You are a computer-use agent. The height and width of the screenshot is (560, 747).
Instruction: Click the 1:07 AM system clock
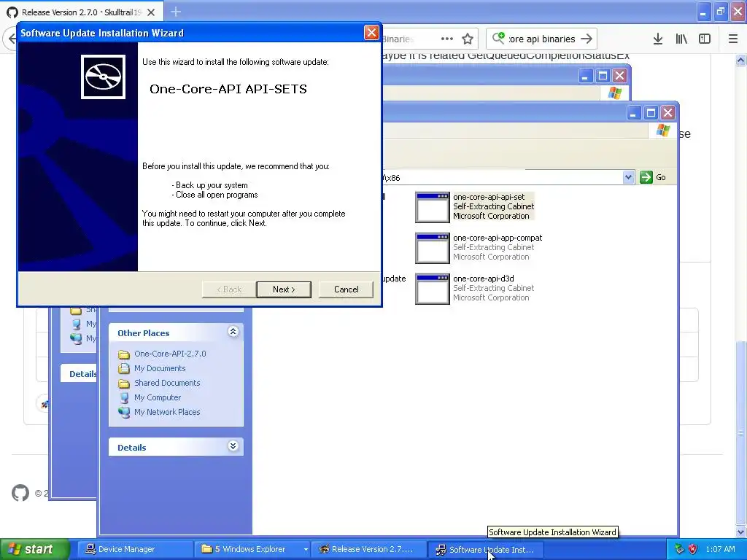point(720,549)
